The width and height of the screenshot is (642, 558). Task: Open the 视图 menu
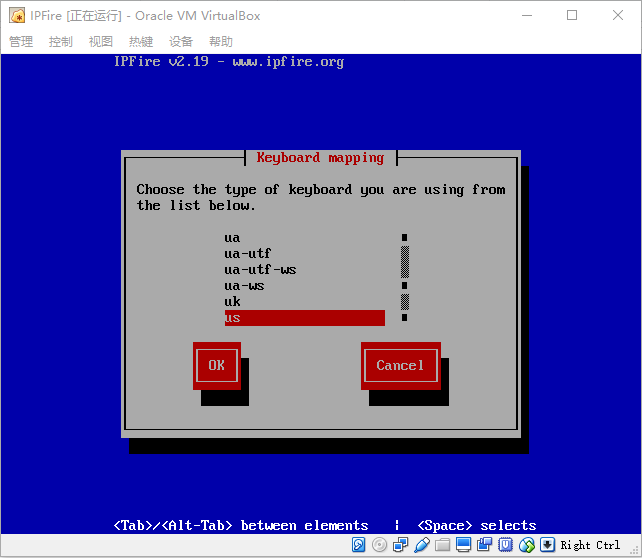101,41
